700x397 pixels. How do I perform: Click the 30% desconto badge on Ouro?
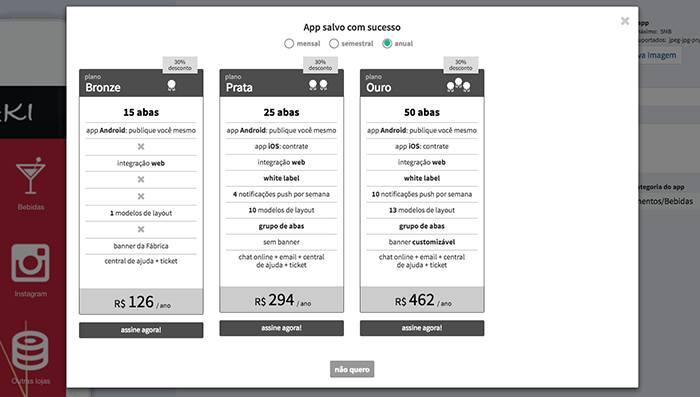click(x=461, y=65)
